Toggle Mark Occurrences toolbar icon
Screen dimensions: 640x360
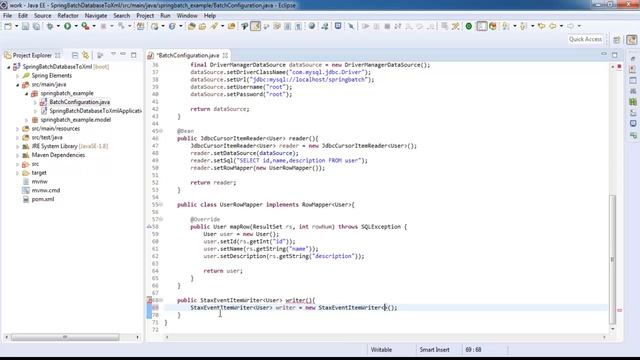pyautogui.click(x=256, y=26)
